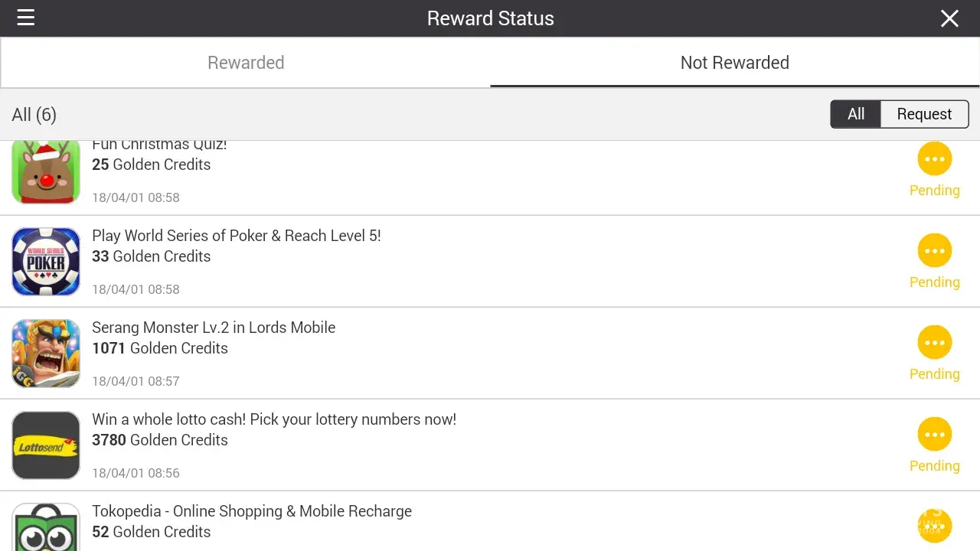This screenshot has width=980, height=551.
Task: Tap the Christmas reindeer quiz icon
Action: click(x=46, y=172)
